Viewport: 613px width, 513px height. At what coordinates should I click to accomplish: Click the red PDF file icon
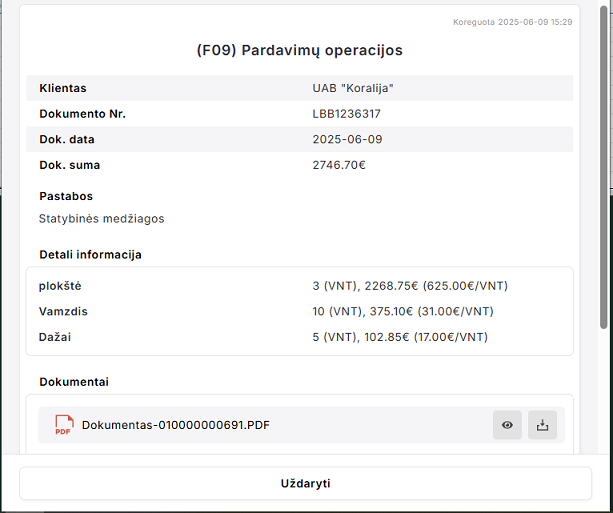coord(64,425)
